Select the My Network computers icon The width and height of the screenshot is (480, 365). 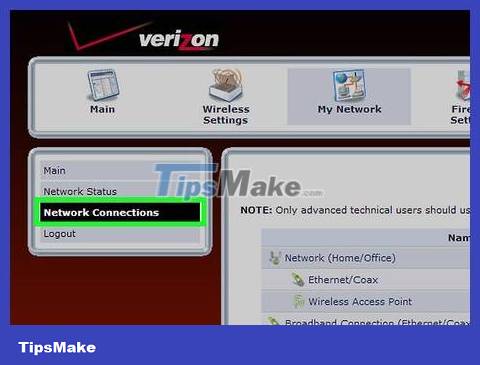pos(349,86)
